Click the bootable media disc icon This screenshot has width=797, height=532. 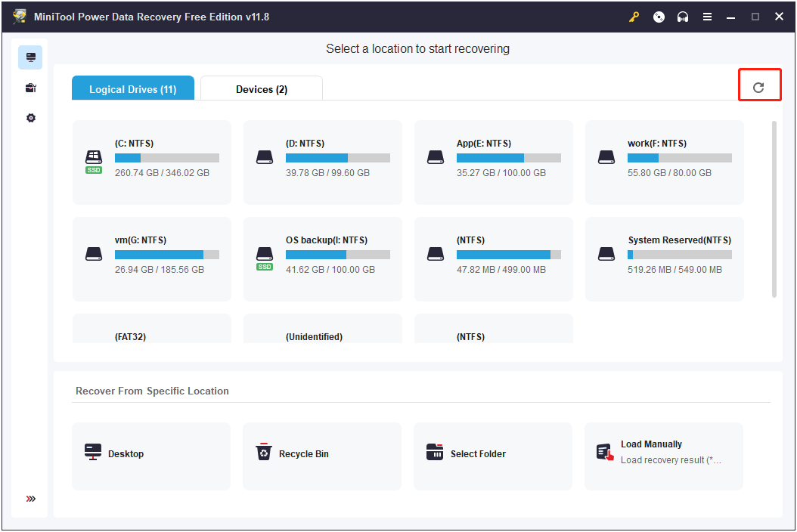[x=659, y=17]
